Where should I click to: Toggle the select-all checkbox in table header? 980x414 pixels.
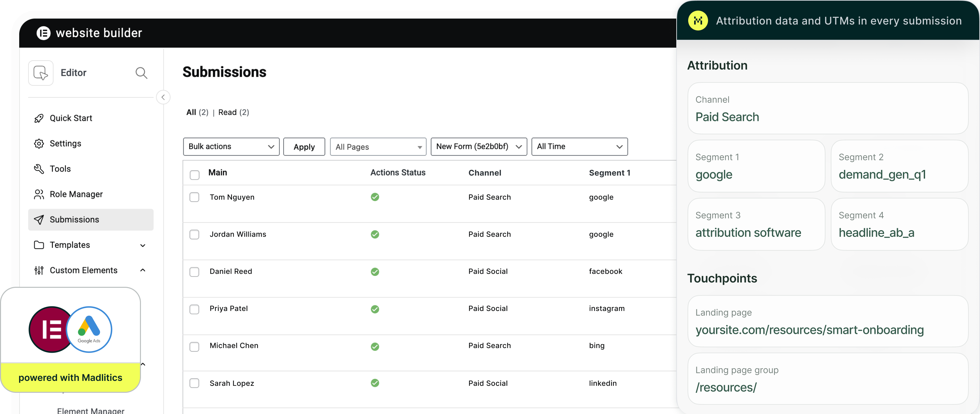pos(195,175)
